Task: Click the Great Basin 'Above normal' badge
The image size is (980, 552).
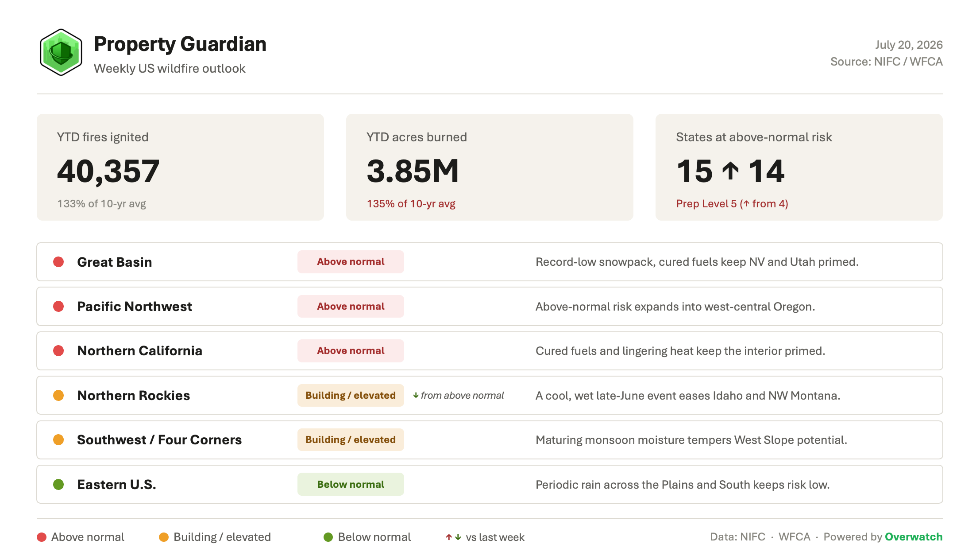Action: click(351, 262)
